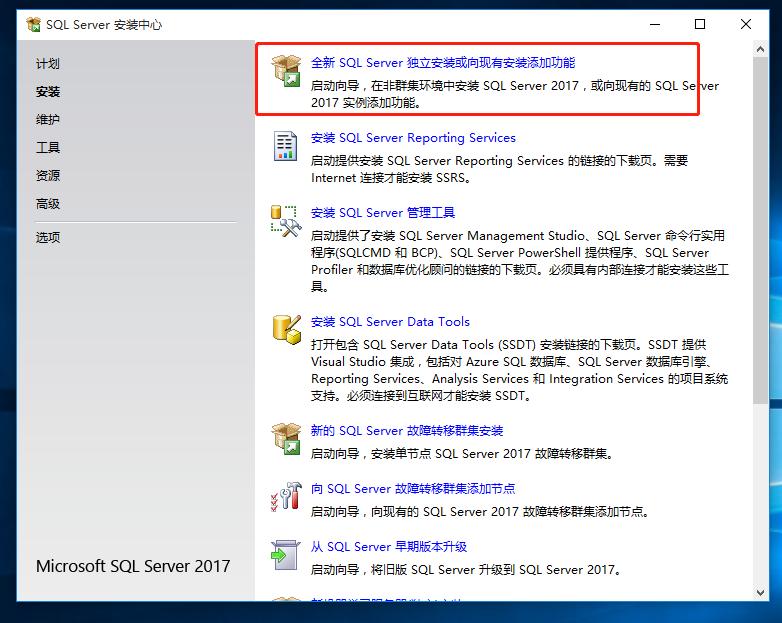The image size is (782, 623).
Task: Open 安装 SQL Server 管理工具 link
Action: [x=383, y=213]
